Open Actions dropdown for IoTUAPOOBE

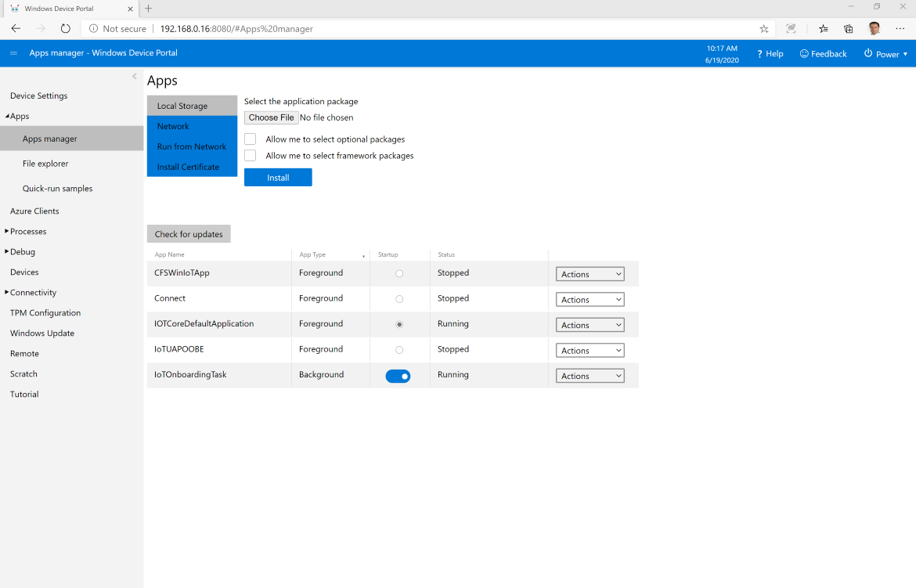coord(590,350)
